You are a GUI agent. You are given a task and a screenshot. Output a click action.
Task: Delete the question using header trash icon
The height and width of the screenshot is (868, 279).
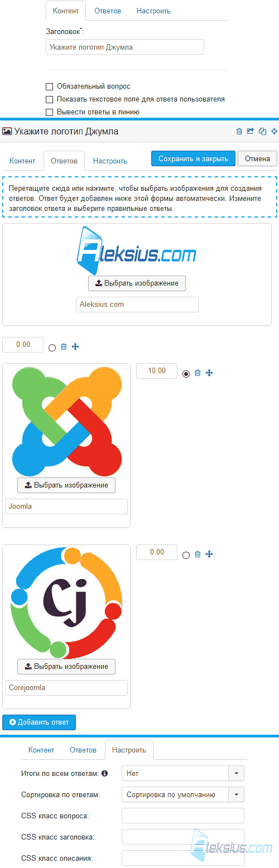tap(239, 132)
